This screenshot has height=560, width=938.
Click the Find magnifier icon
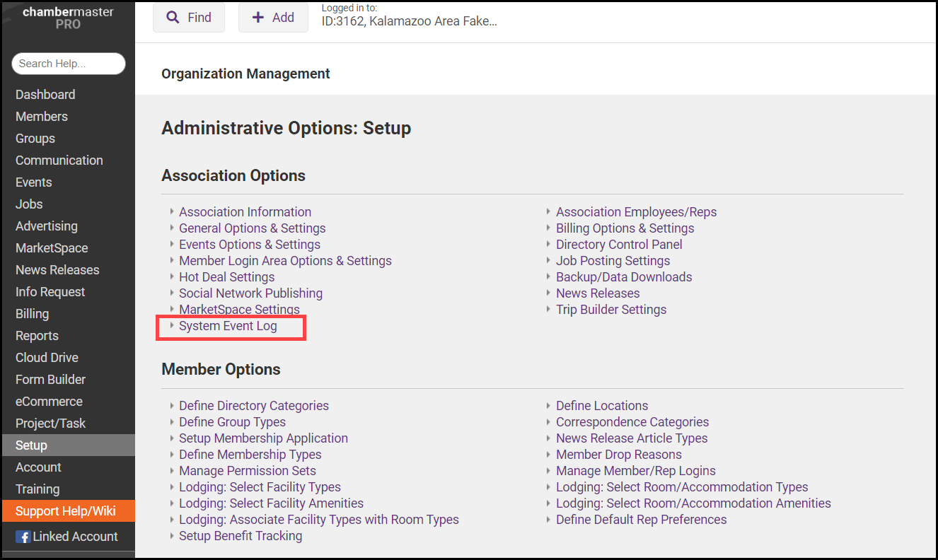173,18
